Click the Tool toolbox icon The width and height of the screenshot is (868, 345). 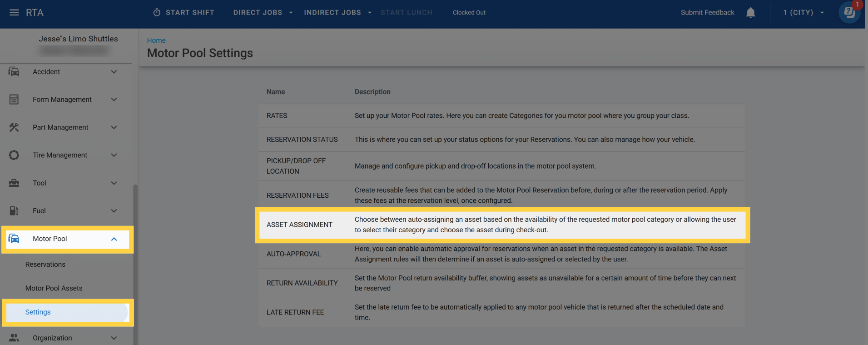point(14,183)
